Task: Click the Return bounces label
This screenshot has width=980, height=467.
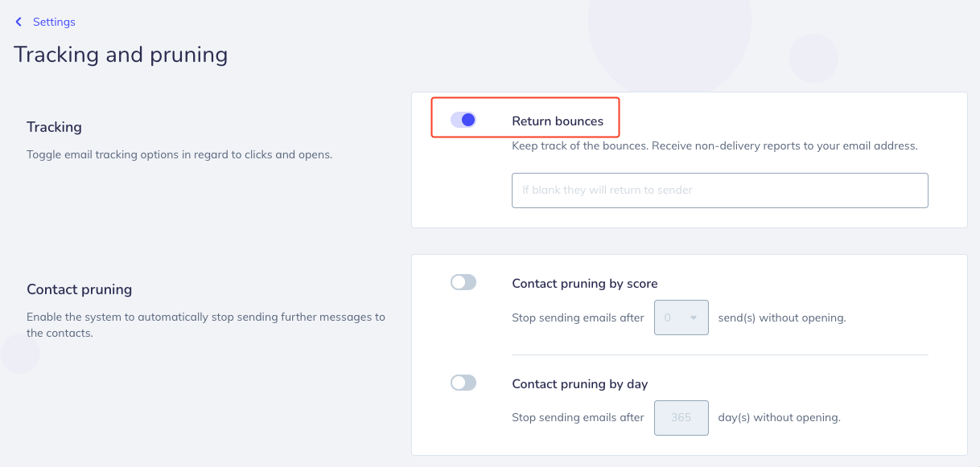Action: point(558,121)
